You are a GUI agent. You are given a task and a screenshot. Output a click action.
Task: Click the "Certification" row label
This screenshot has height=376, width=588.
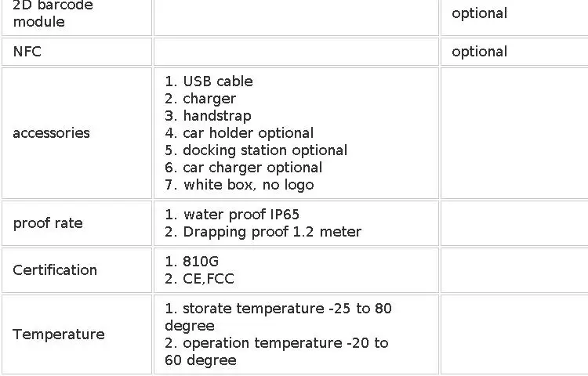(55, 270)
